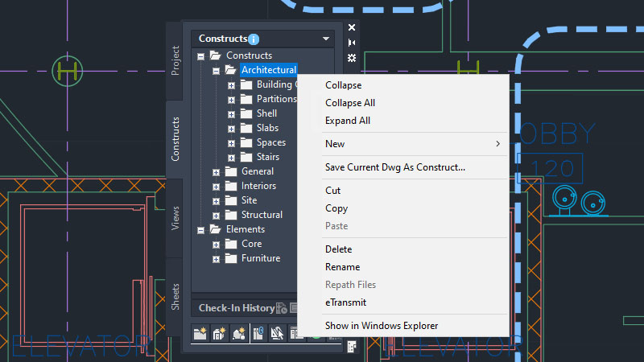Collapse the Elements folder node

coord(200,230)
